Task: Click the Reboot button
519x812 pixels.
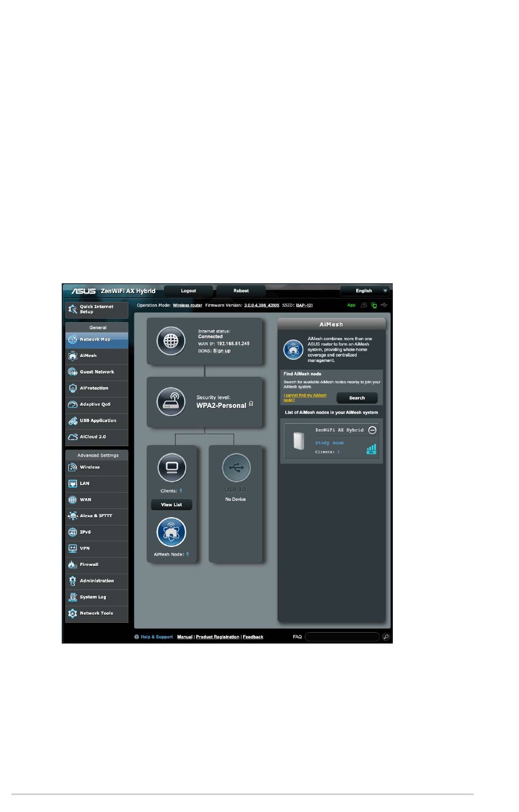Action: [241, 291]
